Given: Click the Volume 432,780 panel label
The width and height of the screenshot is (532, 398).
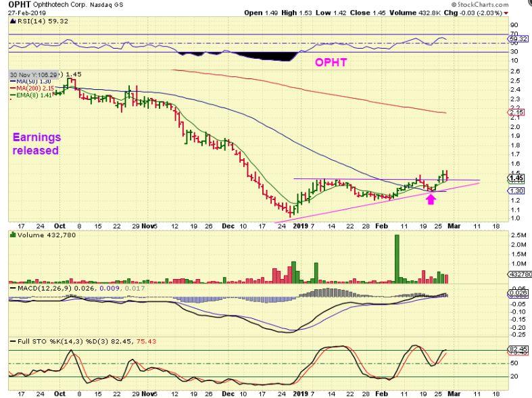Looking at the screenshot, I should pos(47,235).
